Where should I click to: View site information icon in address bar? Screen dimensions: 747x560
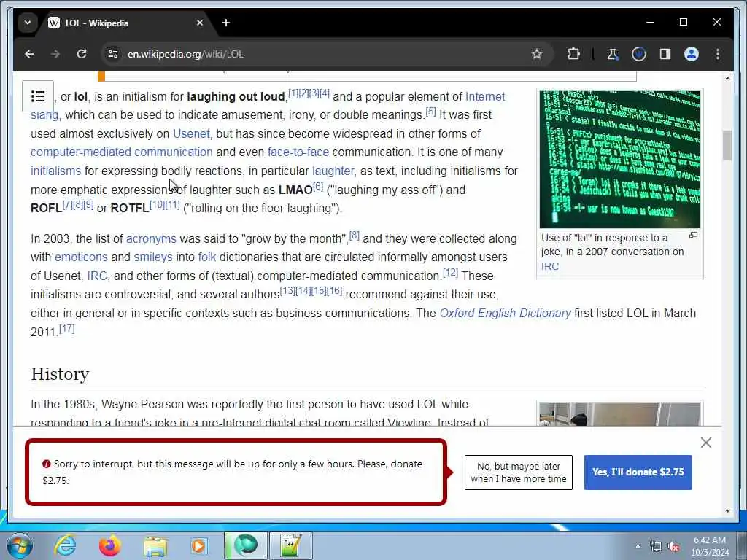[113, 54]
